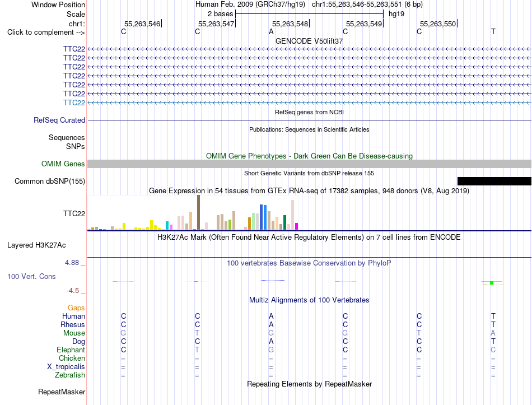Click the tallest dark brown GTEx expression bar
Viewport: 532px width, 405px height.
pos(198,212)
